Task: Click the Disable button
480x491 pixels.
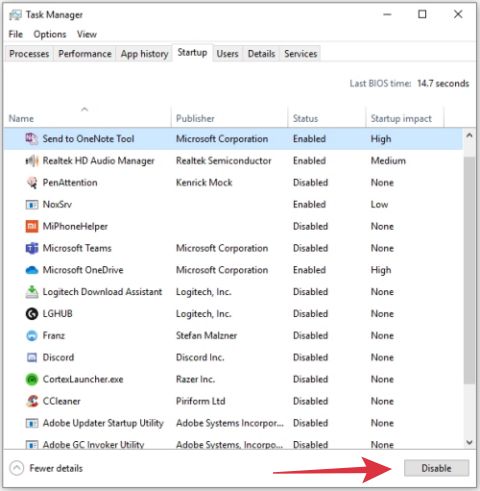Action: (436, 468)
